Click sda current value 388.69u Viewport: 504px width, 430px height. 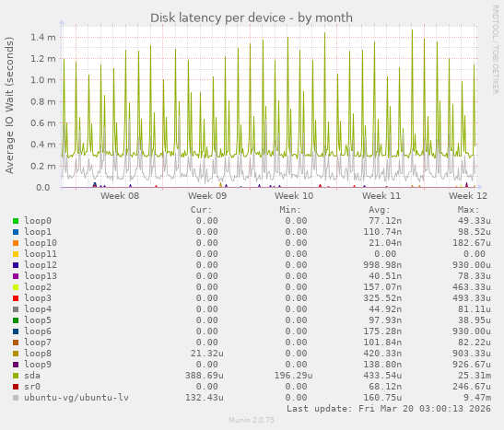tap(205, 376)
